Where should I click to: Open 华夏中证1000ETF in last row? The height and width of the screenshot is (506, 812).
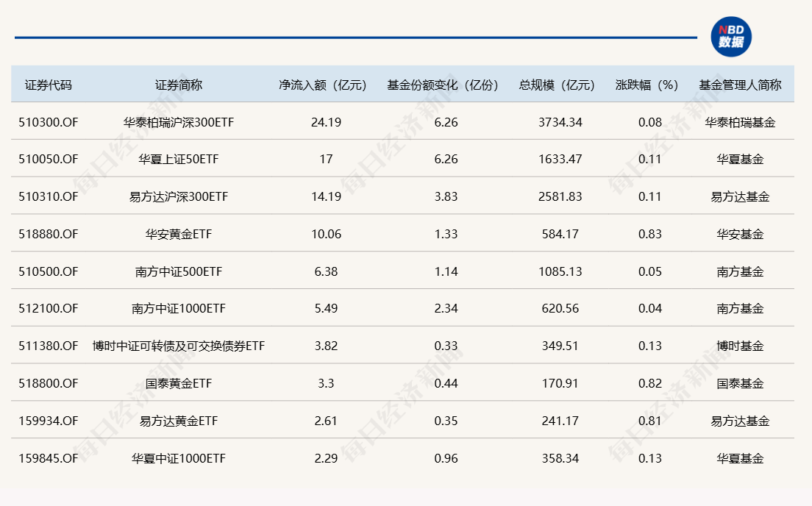[x=179, y=459]
